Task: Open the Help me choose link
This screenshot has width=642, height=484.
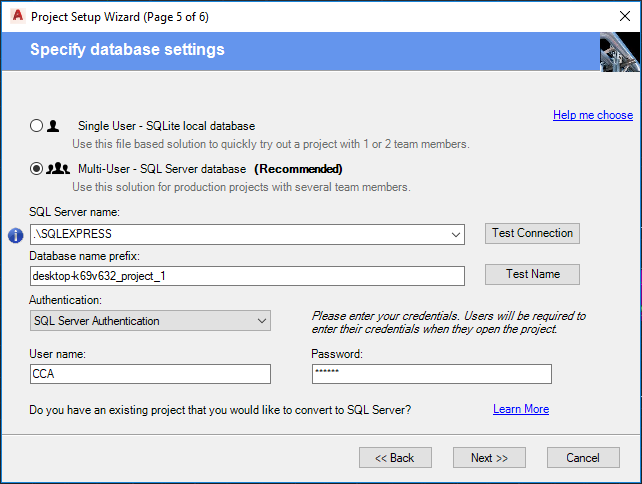Action: point(593,115)
